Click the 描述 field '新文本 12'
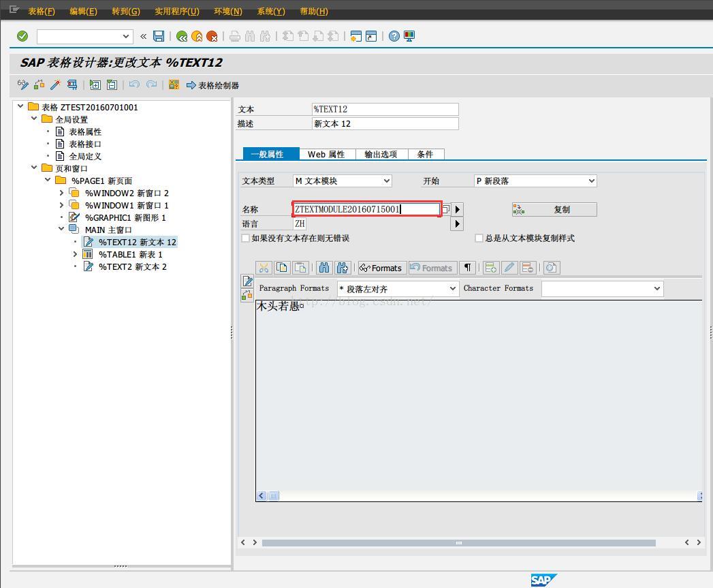The width and height of the screenshot is (713, 588). click(x=385, y=124)
